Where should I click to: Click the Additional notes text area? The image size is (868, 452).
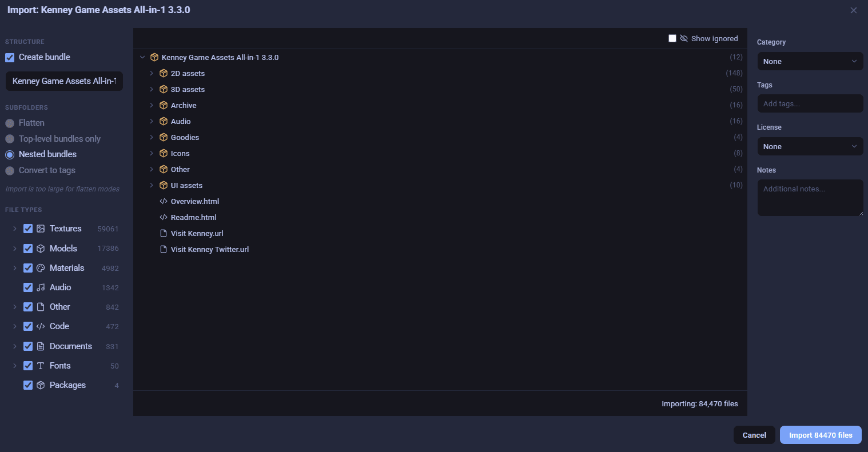[x=810, y=197]
